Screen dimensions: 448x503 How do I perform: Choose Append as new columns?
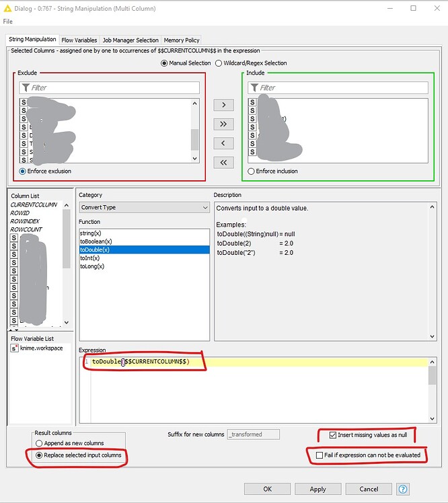coord(39,443)
